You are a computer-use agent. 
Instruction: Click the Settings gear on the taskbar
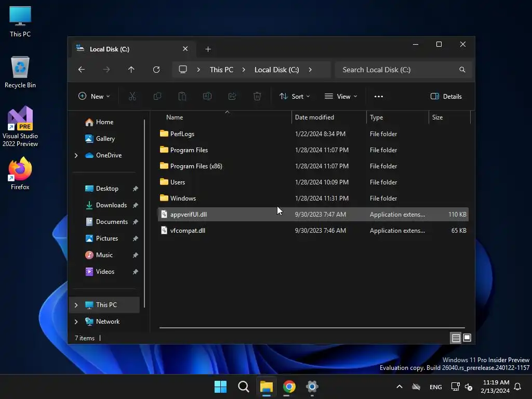click(x=312, y=387)
